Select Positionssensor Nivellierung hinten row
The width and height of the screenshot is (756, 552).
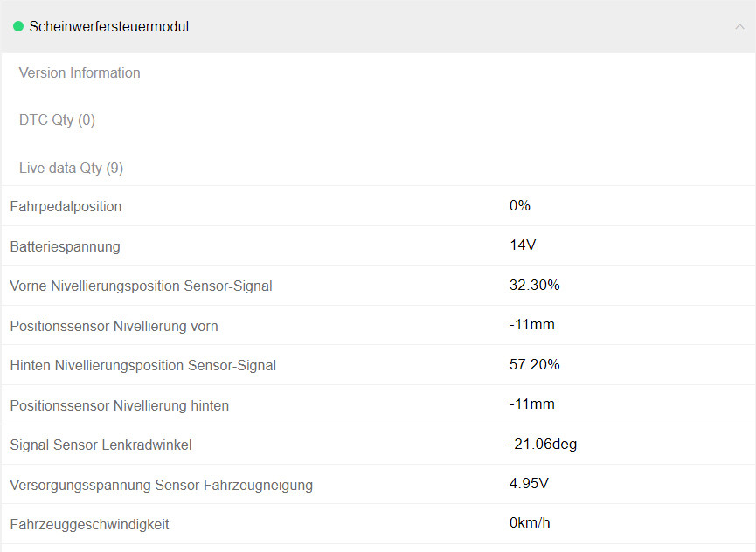120,404
